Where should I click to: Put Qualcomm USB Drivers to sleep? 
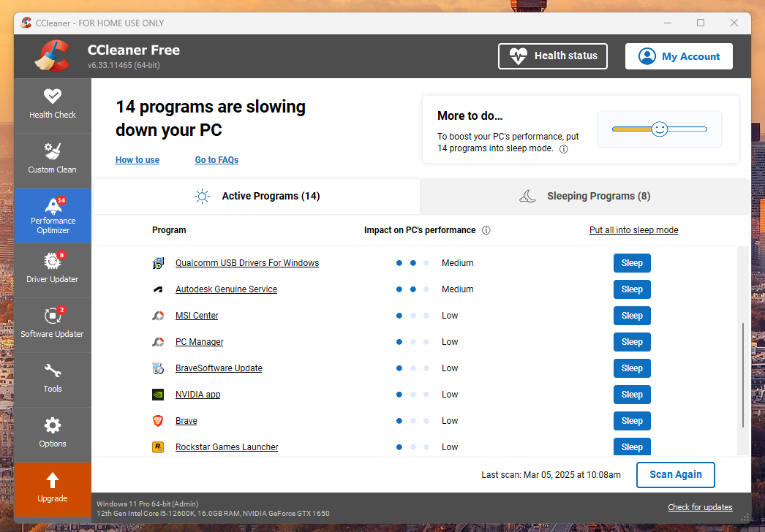coord(632,263)
